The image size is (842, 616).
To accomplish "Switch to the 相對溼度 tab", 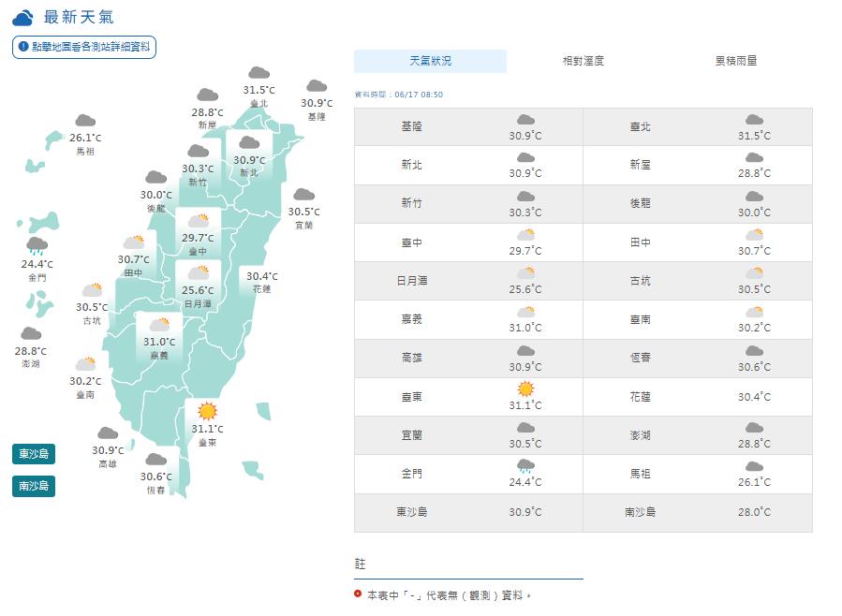I will pos(583,61).
